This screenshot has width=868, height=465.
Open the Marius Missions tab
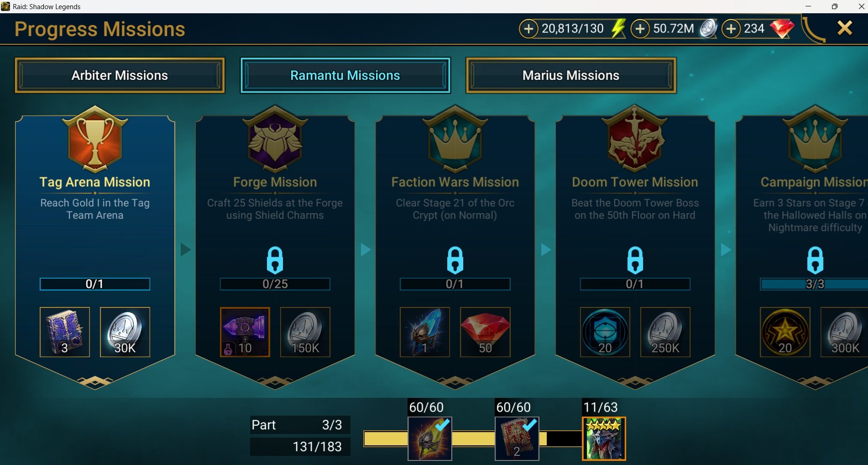point(570,75)
